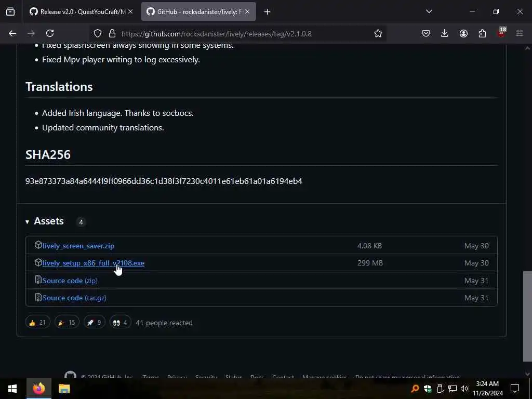Bookmark this page with the star
532x399 pixels.
tap(378, 33)
